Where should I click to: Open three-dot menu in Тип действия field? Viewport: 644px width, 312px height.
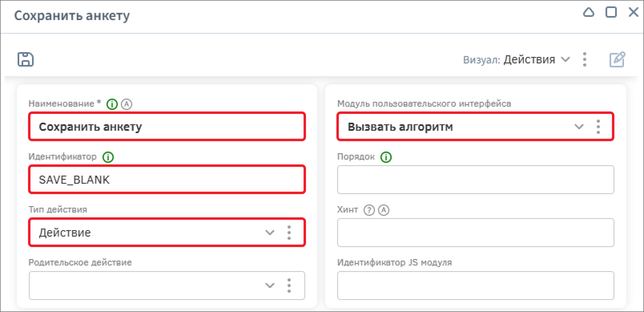coord(289,233)
